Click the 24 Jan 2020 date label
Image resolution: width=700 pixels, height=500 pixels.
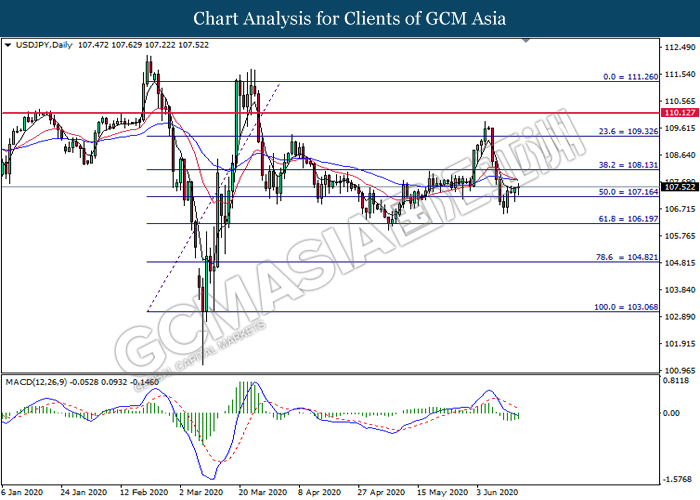point(83,492)
